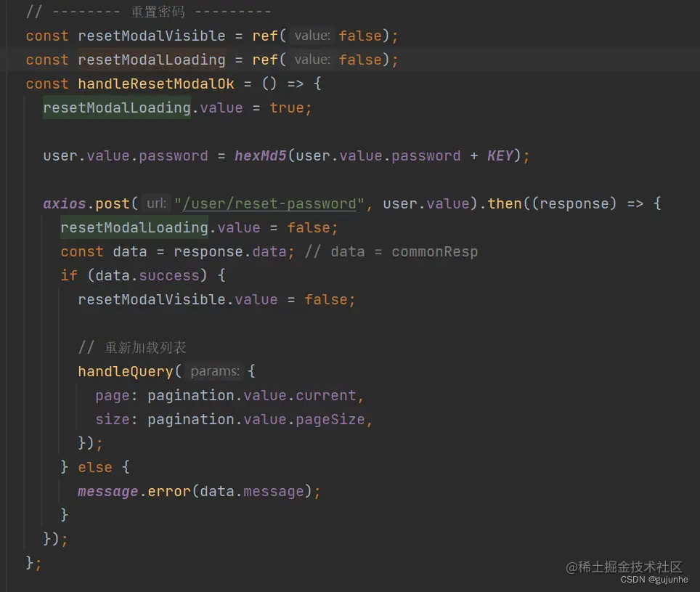
Task: Click user.value.password on assignment left side
Action: (126, 156)
